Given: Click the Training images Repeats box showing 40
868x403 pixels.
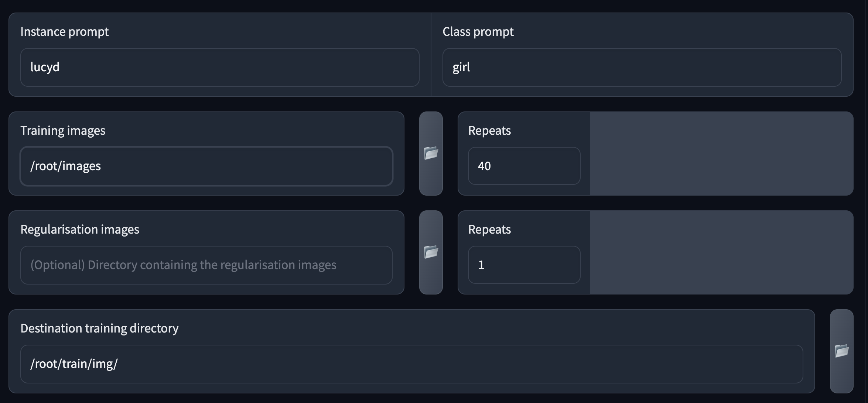Looking at the screenshot, I should pos(524,166).
